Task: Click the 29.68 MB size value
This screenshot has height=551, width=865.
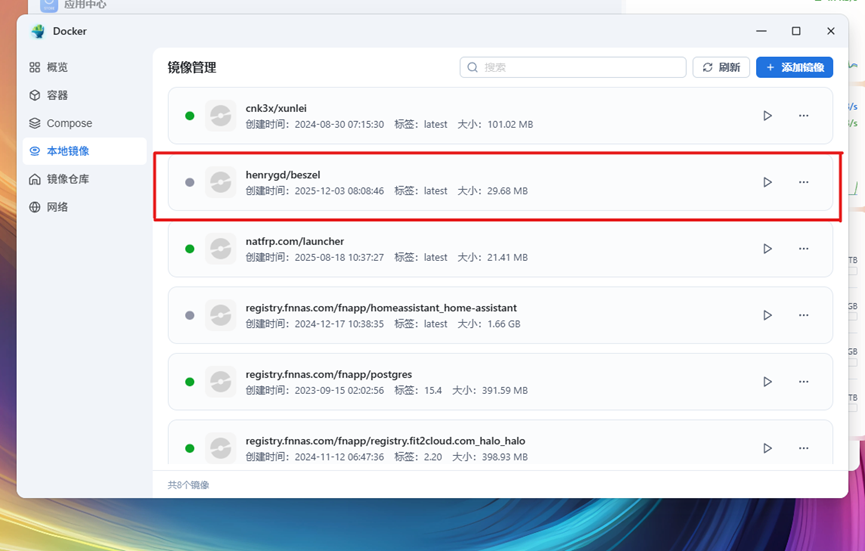Action: (508, 191)
